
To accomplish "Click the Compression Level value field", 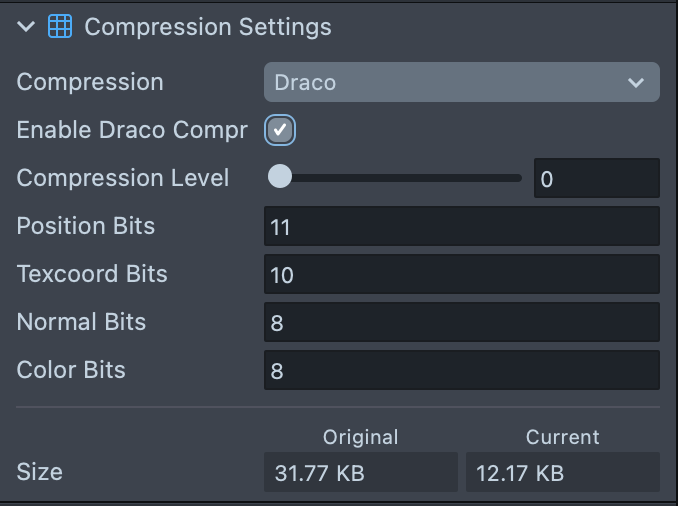I will click(x=596, y=179).
